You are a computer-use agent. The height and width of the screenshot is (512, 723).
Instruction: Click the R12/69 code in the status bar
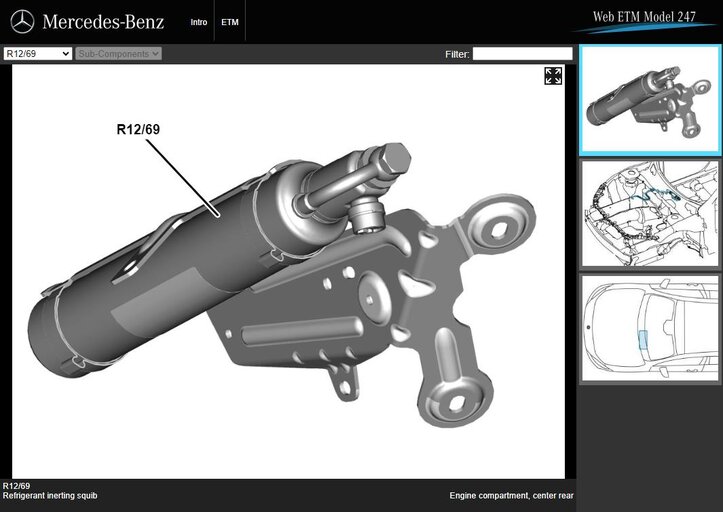[x=16, y=486]
